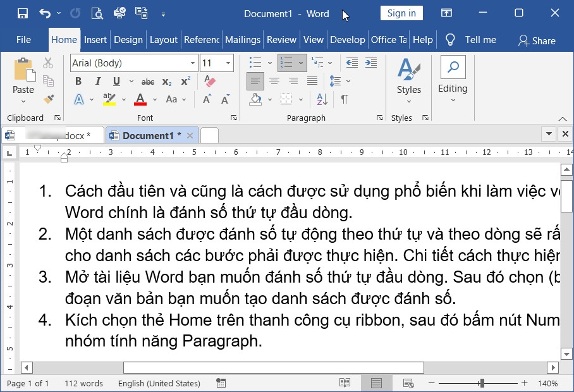574x392 pixels.
Task: Toggle left alignment button
Action: coord(255,81)
